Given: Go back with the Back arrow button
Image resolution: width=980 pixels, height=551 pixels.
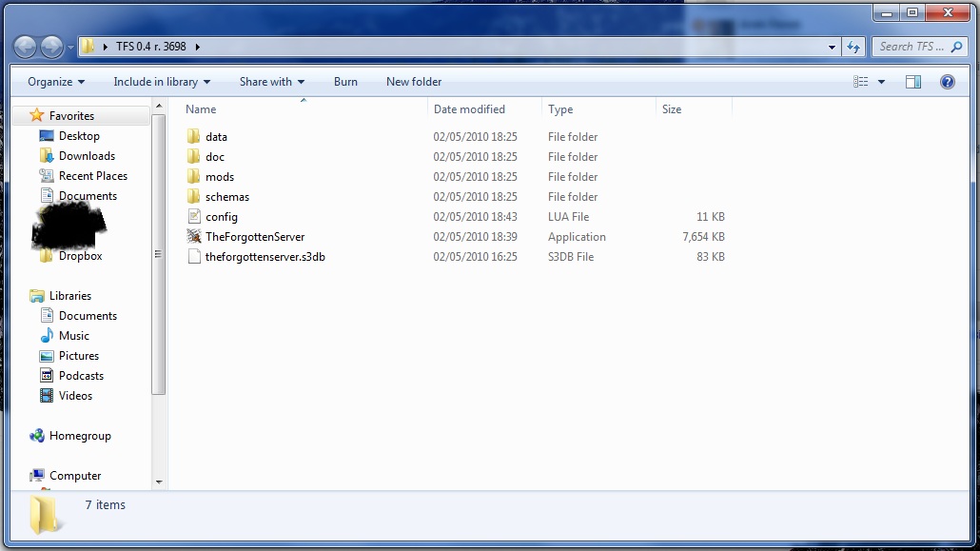Looking at the screenshot, I should click(x=25, y=47).
